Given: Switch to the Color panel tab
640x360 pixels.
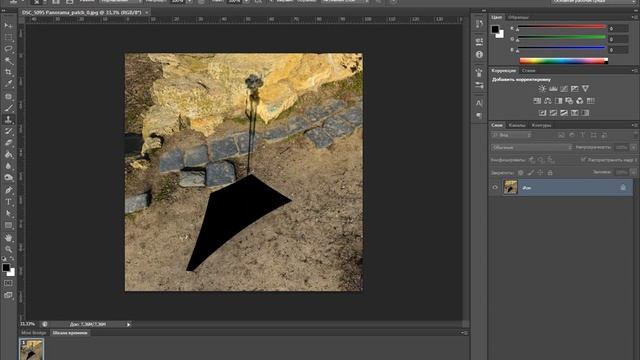Looking at the screenshot, I should pos(497,17).
